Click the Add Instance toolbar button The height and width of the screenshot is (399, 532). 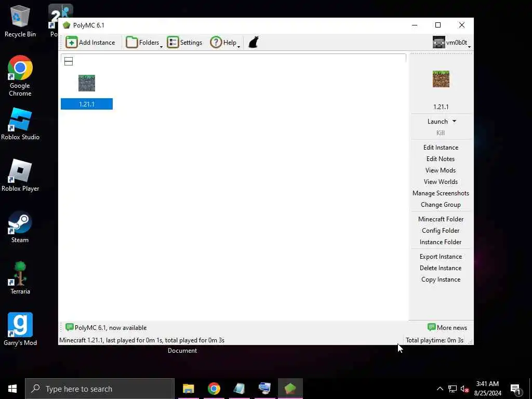(x=90, y=43)
